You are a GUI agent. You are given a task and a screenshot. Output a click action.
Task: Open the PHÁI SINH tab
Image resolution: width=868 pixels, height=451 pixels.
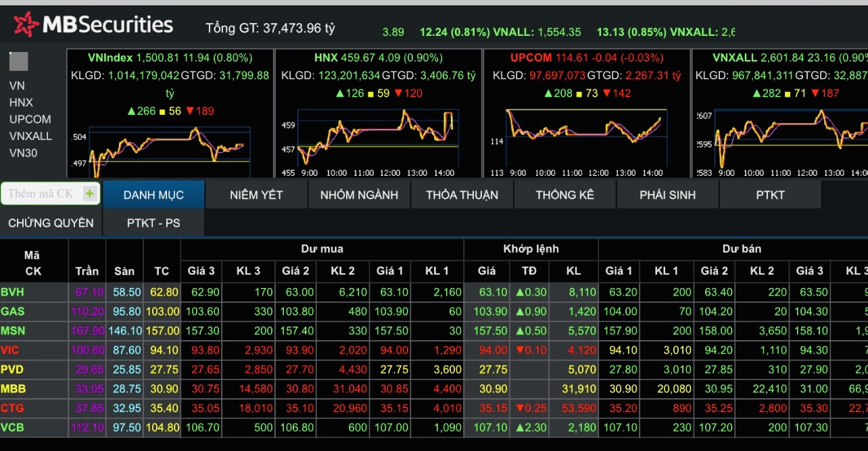click(x=667, y=195)
